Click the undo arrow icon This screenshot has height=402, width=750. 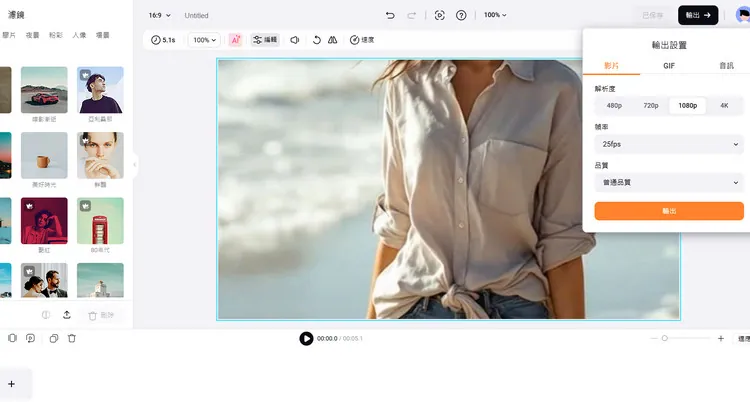pos(390,15)
